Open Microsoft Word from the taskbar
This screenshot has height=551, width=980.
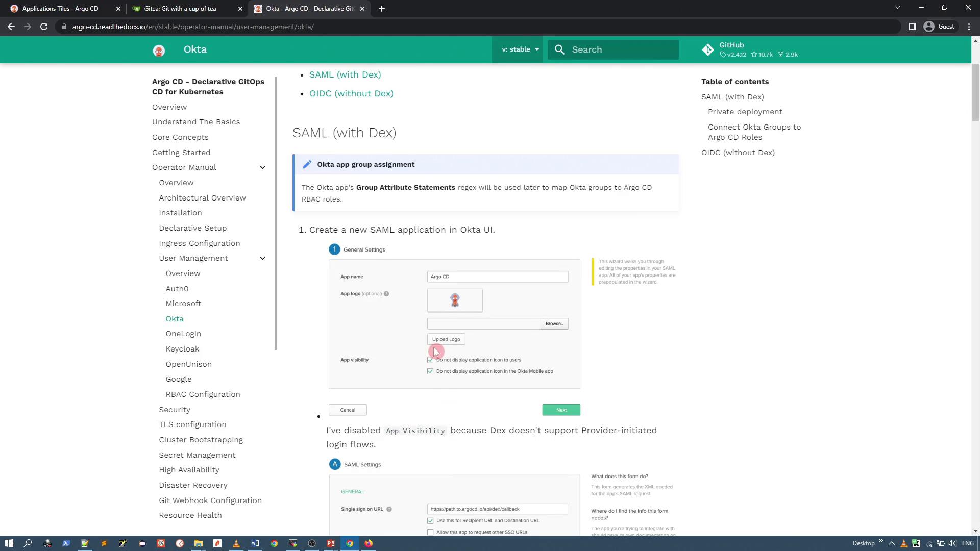click(x=255, y=543)
